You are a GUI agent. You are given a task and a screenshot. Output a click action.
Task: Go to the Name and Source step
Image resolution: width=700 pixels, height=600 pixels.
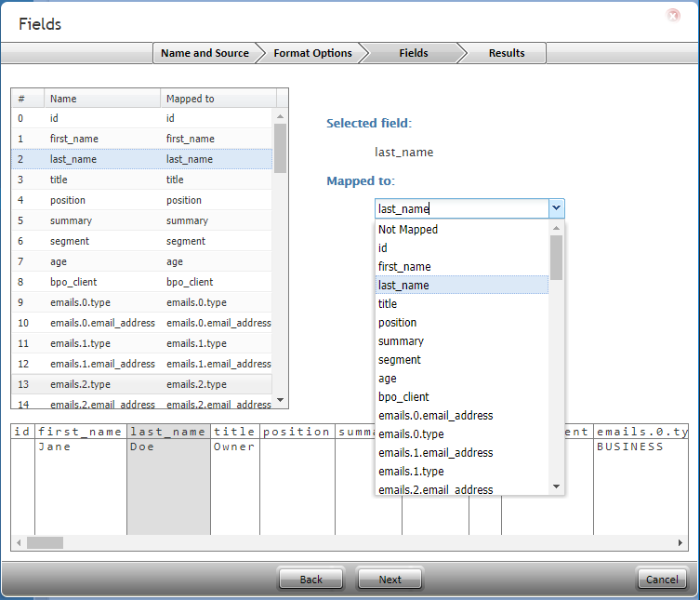click(205, 53)
